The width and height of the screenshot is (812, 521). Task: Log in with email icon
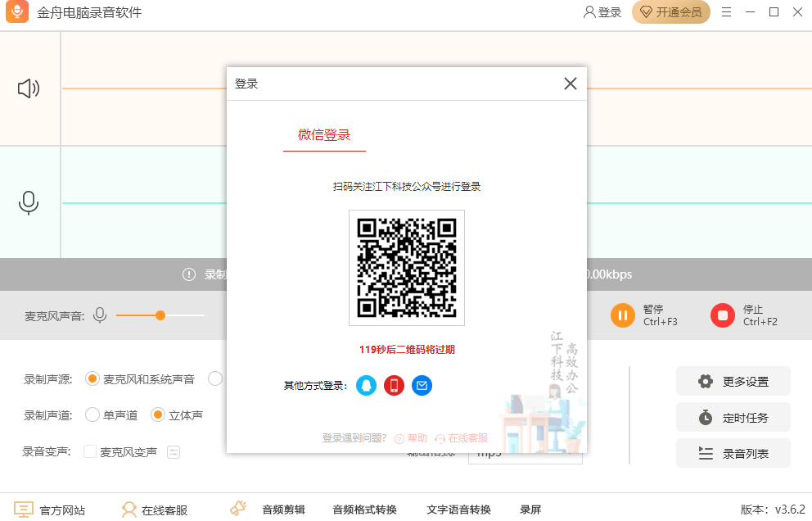click(422, 385)
